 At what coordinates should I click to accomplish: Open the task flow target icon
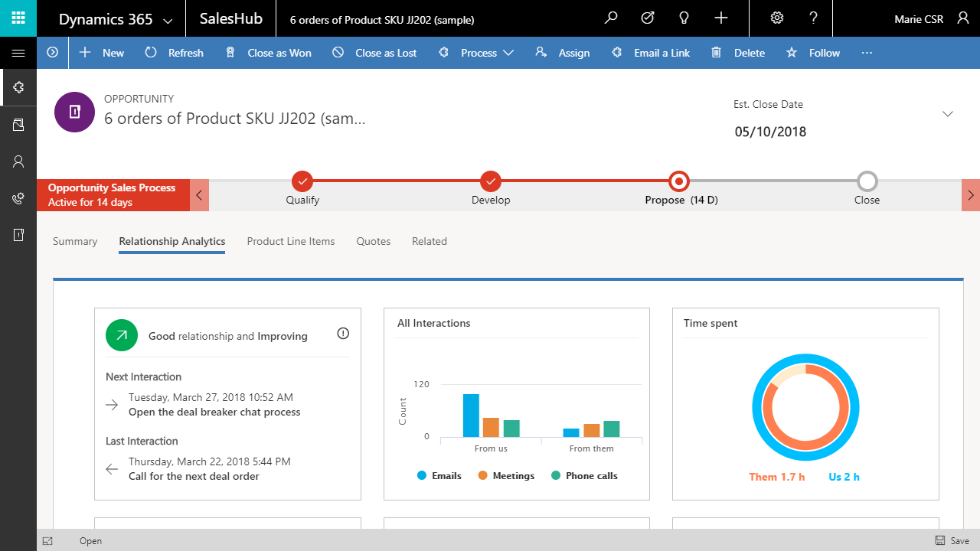[x=648, y=18]
